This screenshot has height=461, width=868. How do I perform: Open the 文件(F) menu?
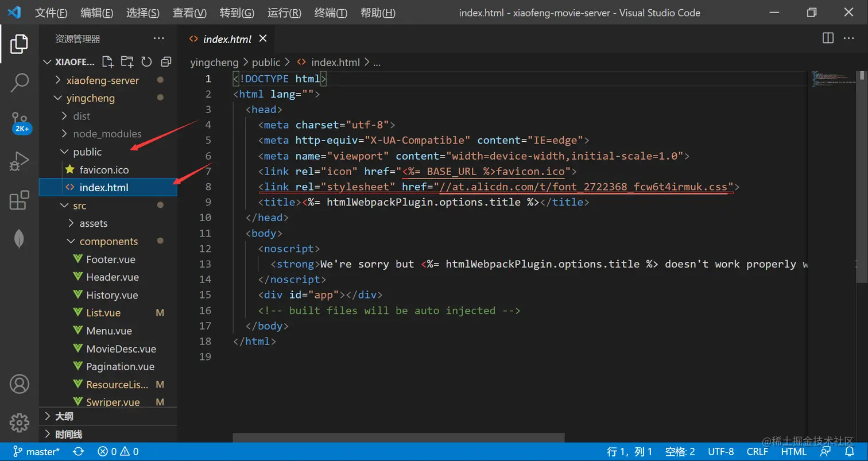51,13
